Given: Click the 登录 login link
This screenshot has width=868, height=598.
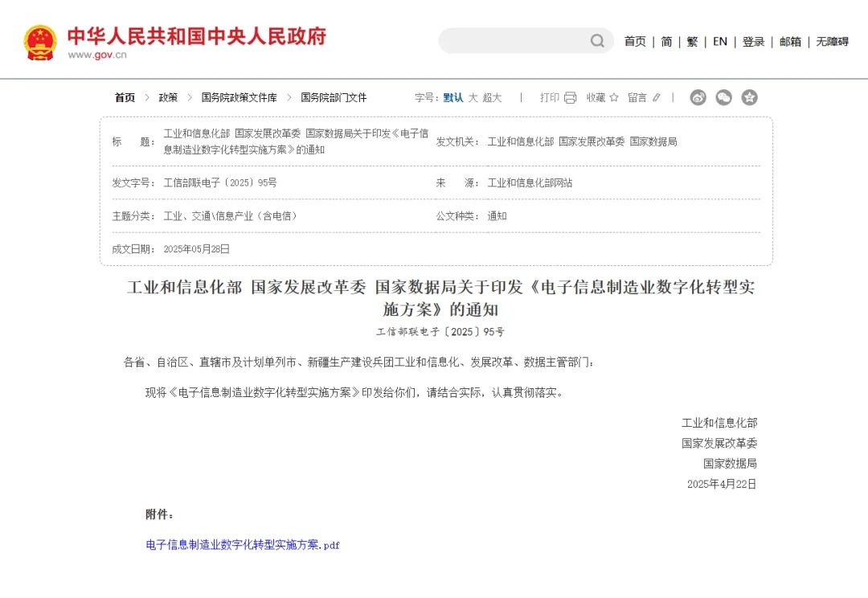Looking at the screenshot, I should point(753,41).
